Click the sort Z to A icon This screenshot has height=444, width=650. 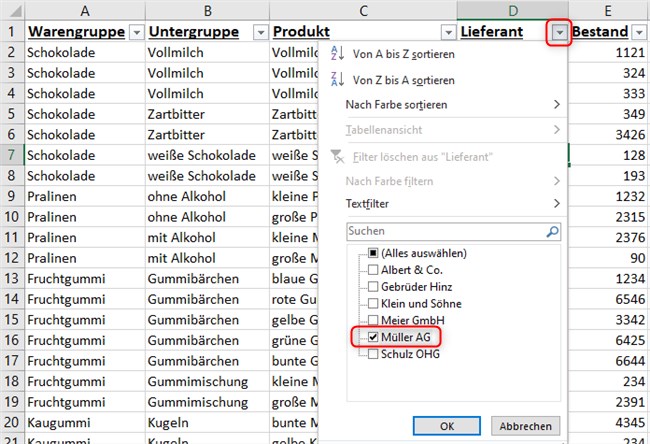(337, 79)
